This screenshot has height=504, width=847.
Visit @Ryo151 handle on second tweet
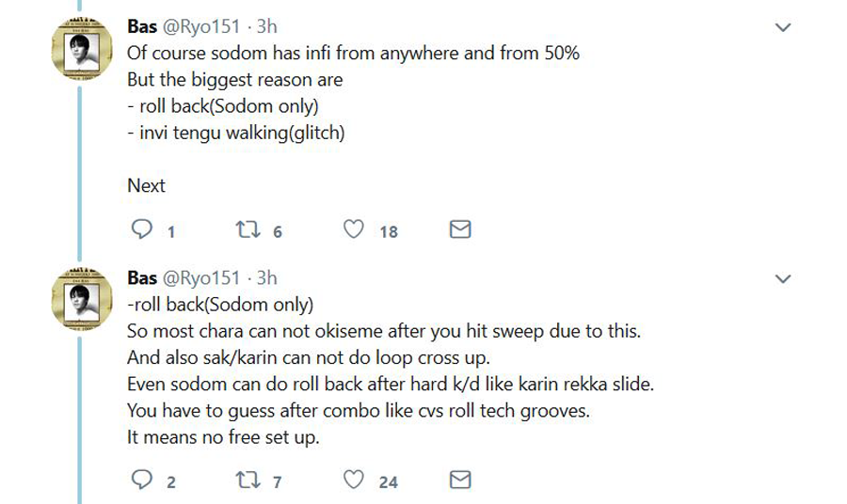(x=201, y=278)
